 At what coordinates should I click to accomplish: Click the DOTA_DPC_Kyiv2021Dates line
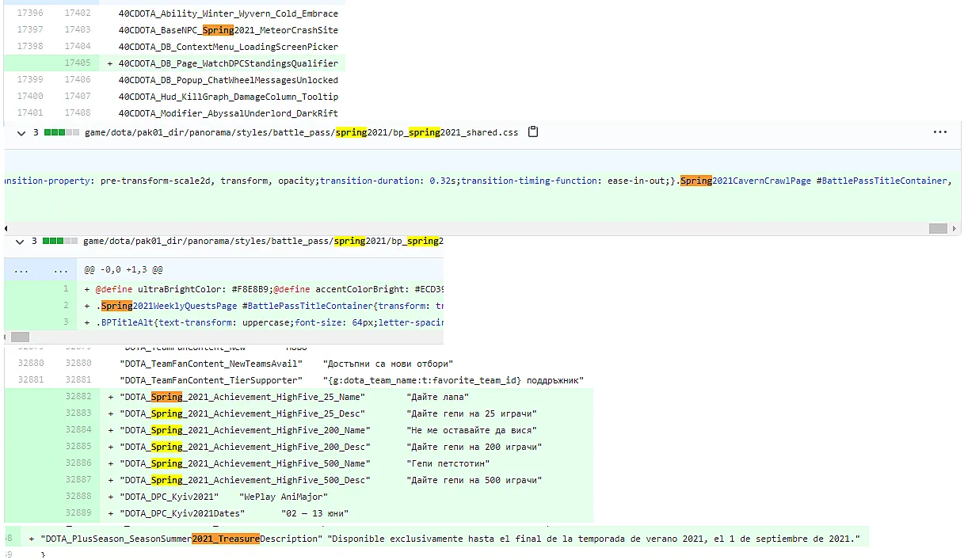(234, 513)
